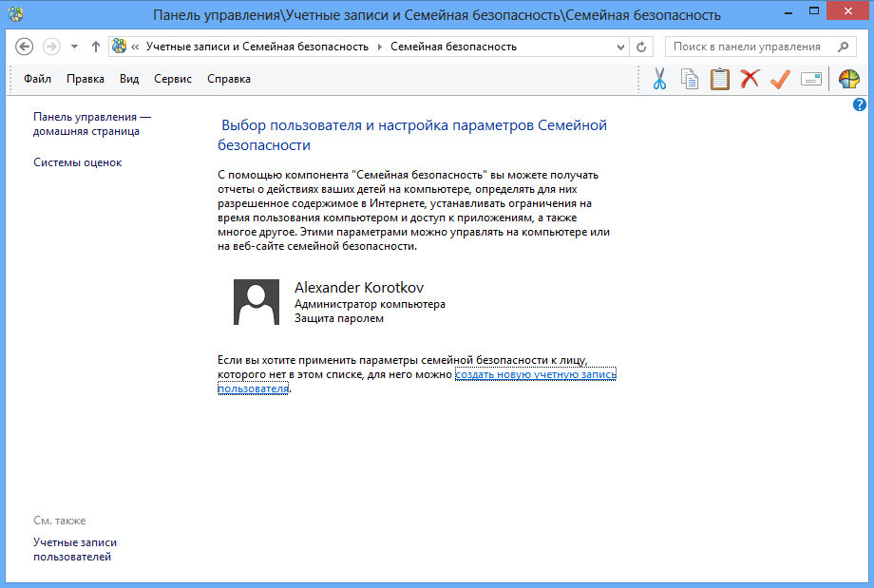This screenshot has width=874, height=588.
Task: Click 'создать новую учетную запись пользователя' link
Action: click(535, 375)
